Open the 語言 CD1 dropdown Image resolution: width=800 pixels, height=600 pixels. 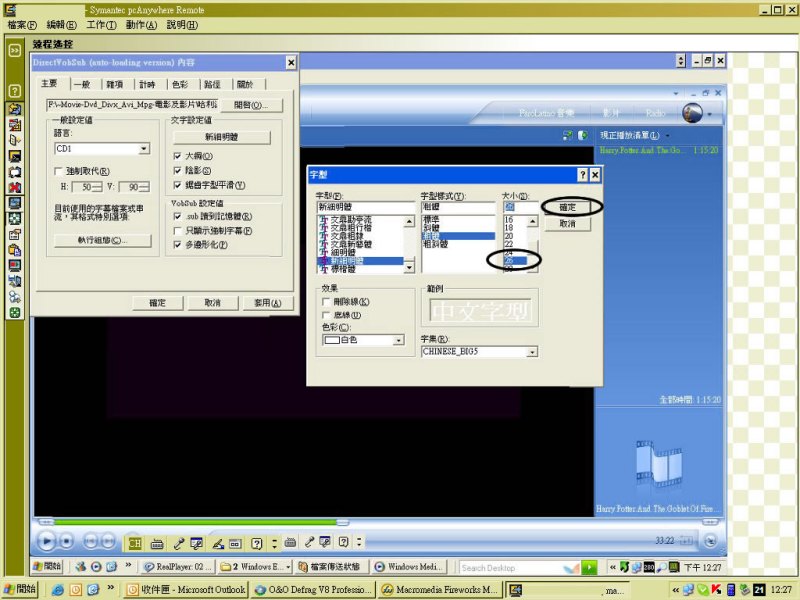(x=144, y=148)
